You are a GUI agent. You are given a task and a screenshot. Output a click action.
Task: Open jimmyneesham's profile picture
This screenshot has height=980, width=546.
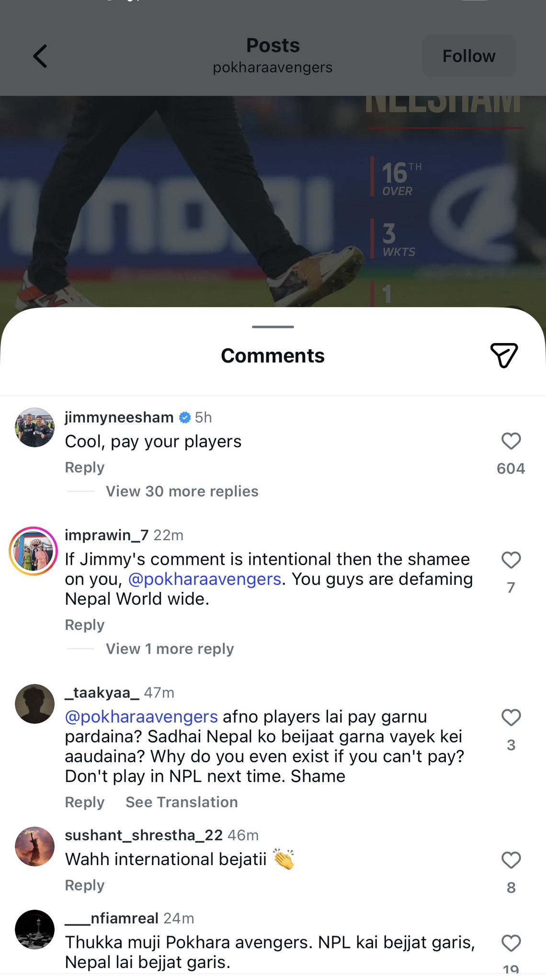click(x=34, y=427)
